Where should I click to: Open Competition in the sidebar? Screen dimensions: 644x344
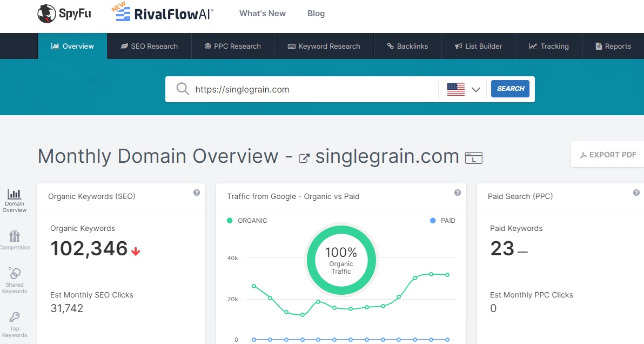[x=15, y=240]
